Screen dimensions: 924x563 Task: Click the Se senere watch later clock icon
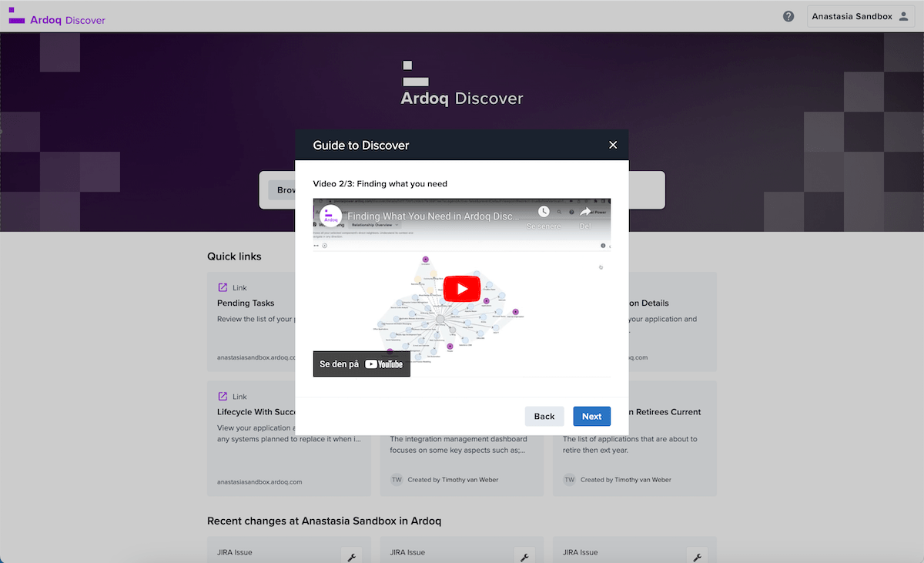[x=544, y=212]
